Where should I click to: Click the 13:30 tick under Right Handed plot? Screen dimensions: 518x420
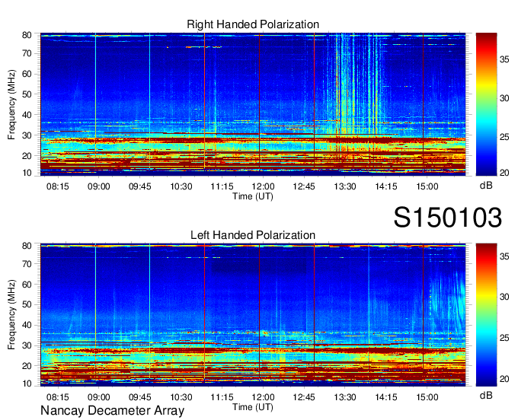(345, 186)
